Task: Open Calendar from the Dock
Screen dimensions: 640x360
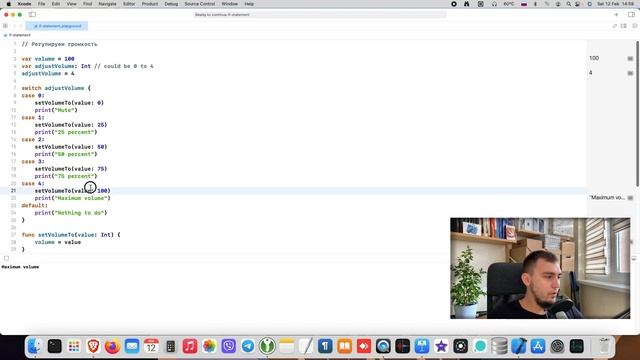Action: pos(151,347)
